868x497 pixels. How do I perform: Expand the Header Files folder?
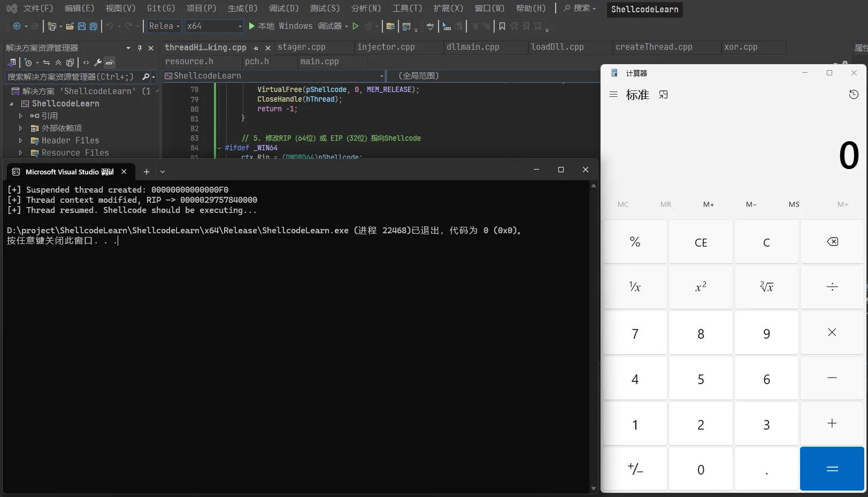click(20, 141)
